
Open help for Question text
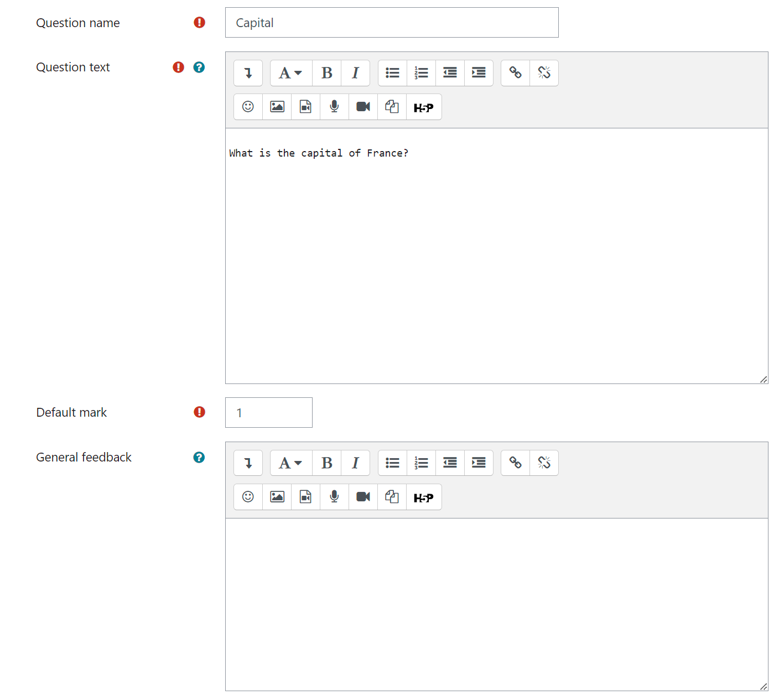(x=199, y=67)
